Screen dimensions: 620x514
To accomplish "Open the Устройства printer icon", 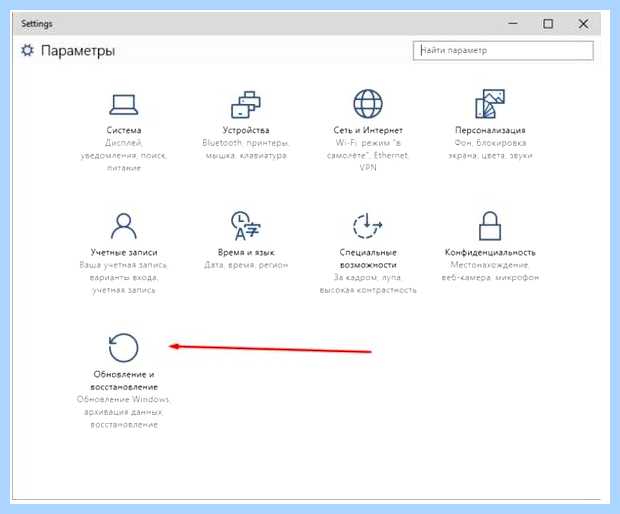I will click(x=246, y=104).
